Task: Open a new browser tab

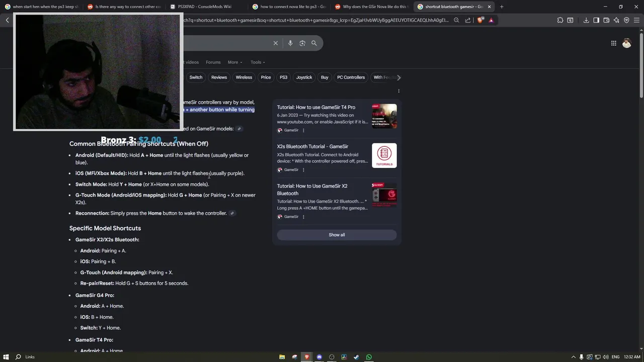Action: (x=502, y=7)
